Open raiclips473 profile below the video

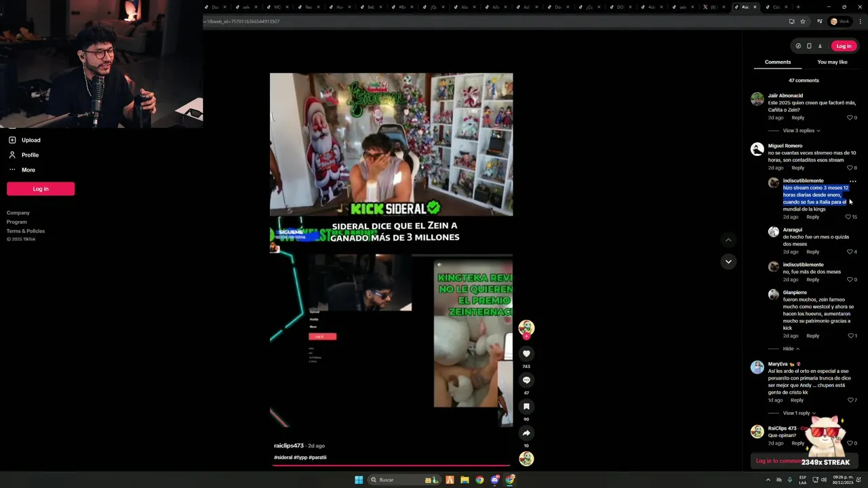pyautogui.click(x=289, y=446)
